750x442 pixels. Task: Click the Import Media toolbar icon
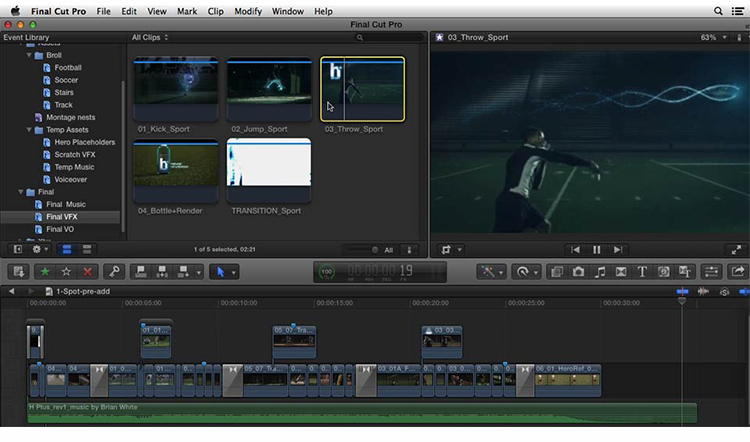(x=19, y=272)
